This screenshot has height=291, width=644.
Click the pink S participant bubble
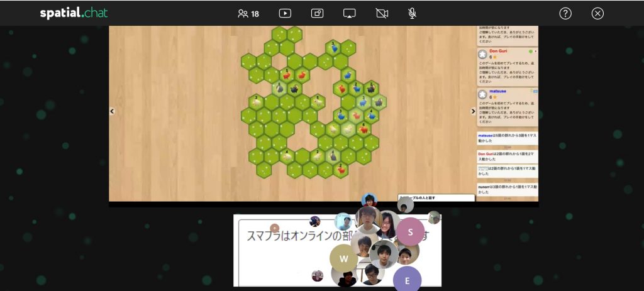coord(410,231)
